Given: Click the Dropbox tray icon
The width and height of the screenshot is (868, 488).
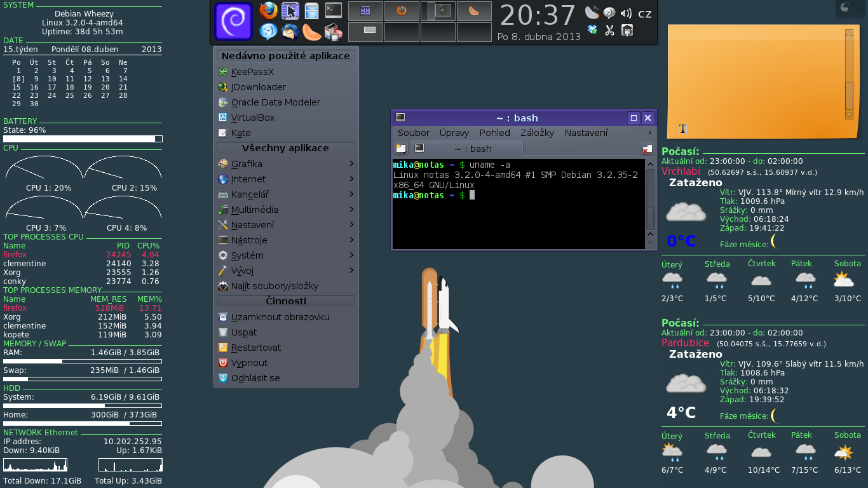Looking at the screenshot, I should click(592, 29).
